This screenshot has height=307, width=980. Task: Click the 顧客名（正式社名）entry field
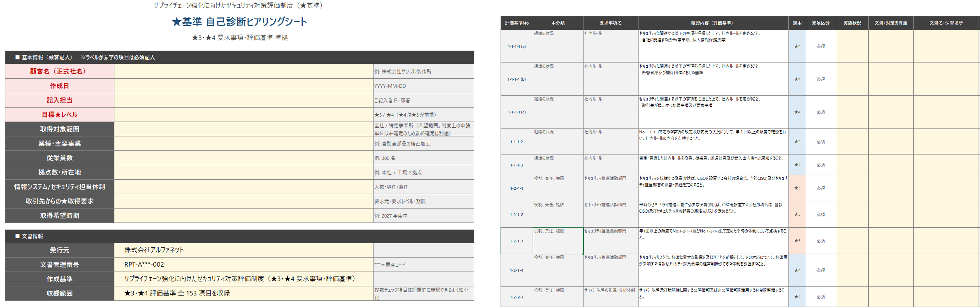tap(244, 71)
